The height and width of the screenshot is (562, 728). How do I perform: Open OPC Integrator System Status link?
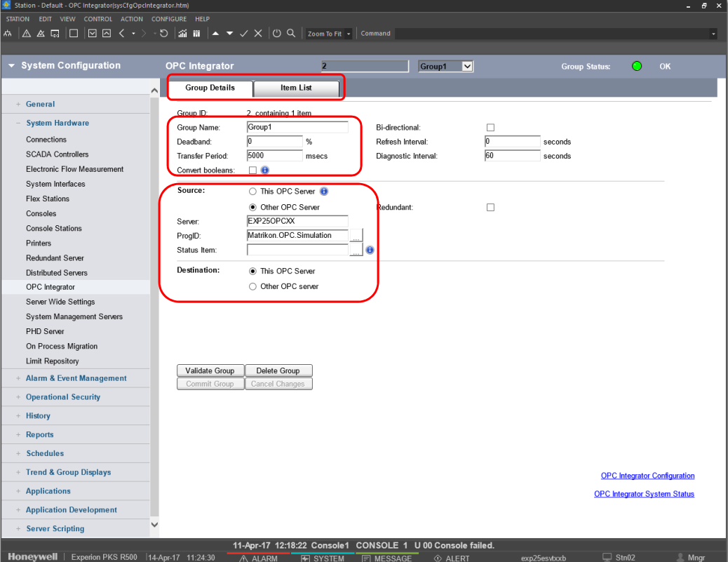click(645, 494)
